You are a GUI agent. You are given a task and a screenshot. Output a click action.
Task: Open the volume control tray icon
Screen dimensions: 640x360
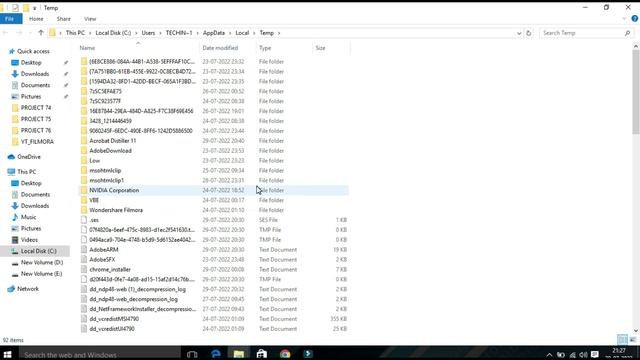pyautogui.click(x=583, y=355)
